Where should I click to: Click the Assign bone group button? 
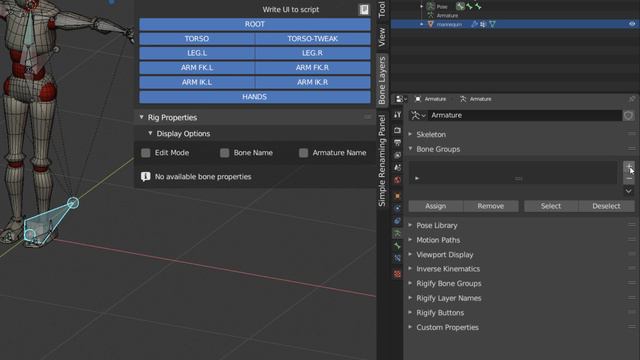coord(436,206)
